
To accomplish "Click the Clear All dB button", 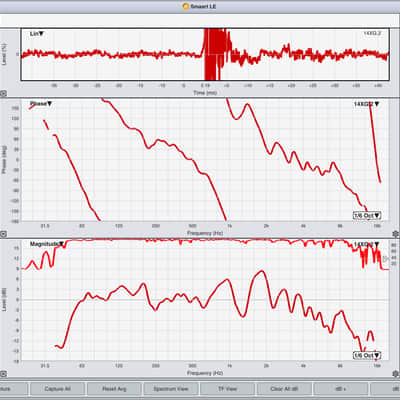I will 284,389.
